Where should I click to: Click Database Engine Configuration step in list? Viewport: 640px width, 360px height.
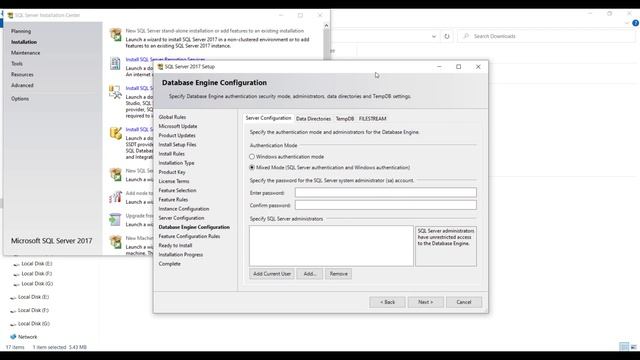click(194, 227)
